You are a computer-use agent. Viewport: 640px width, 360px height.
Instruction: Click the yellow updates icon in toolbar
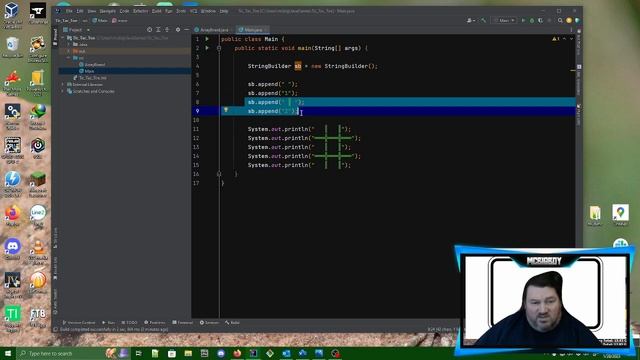pyautogui.click(x=569, y=20)
